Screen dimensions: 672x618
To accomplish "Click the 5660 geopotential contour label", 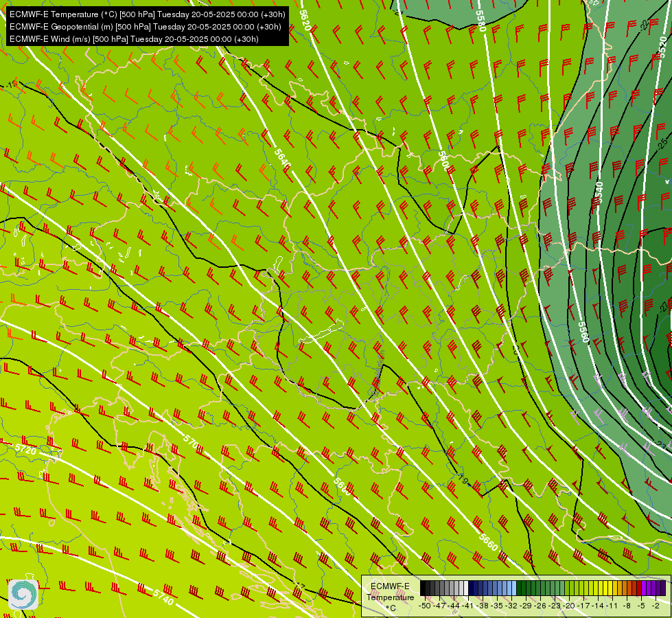I will (x=489, y=542).
